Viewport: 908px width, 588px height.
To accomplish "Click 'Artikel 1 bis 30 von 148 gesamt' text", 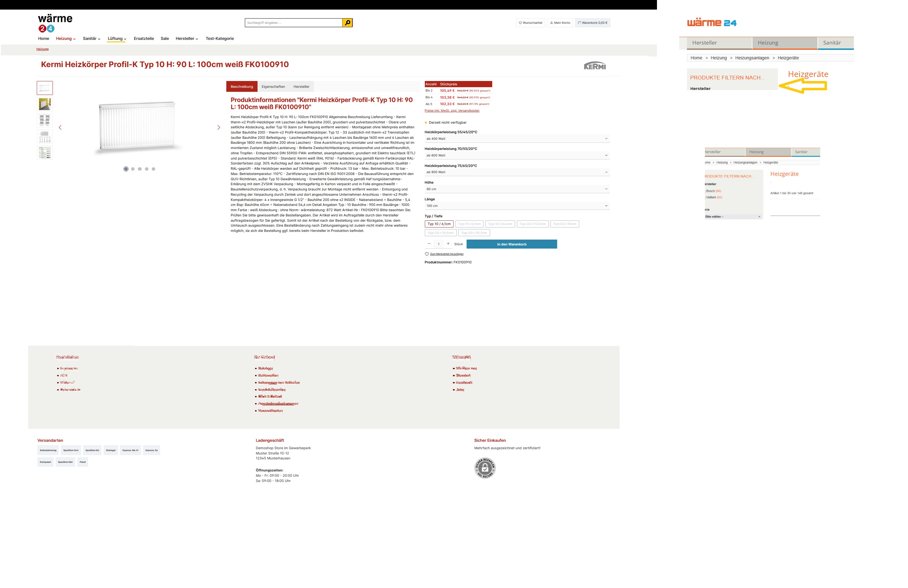I will coord(792,194).
